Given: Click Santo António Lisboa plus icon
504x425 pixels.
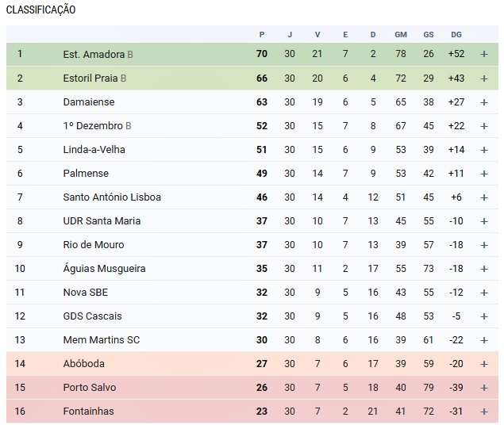Looking at the screenshot, I should pos(484,197).
